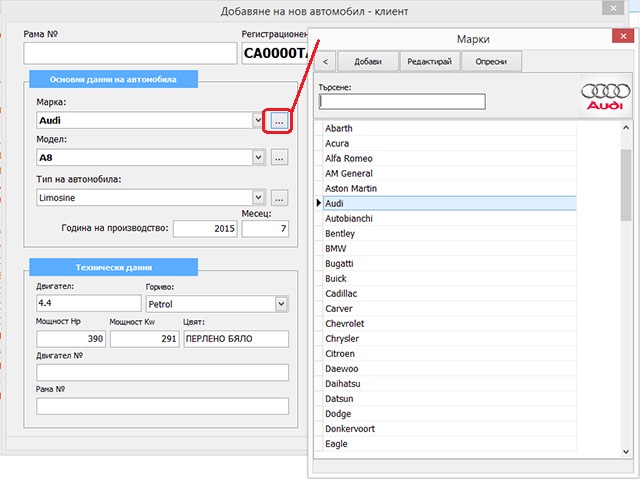Click the Цвят field ПЕРЛЕНО БЯЛО

236,339
